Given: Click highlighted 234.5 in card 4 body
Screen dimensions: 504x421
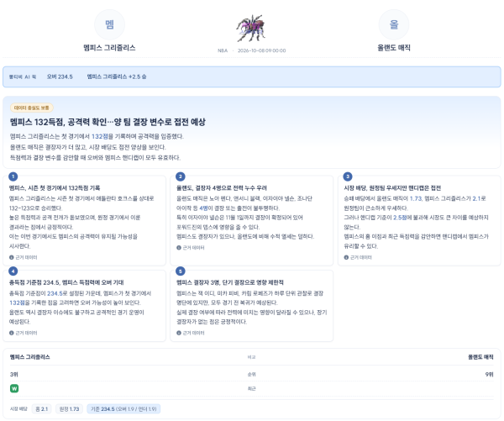Looking at the screenshot, I should [x=55, y=293].
